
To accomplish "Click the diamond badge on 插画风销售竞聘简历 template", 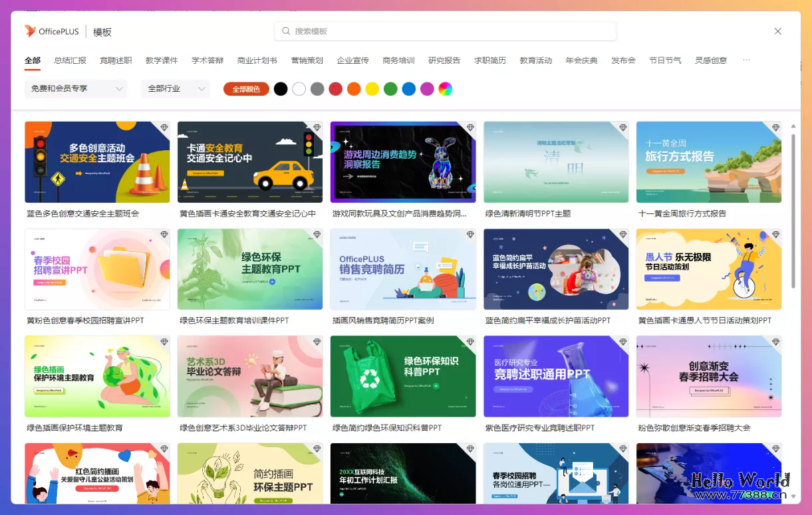I will [470, 235].
